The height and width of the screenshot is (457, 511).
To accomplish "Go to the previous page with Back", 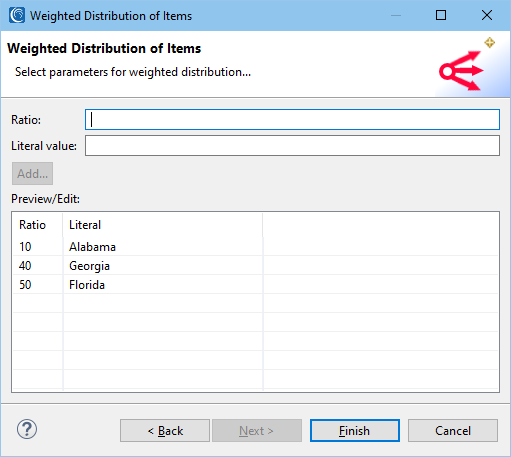I will tap(165, 431).
